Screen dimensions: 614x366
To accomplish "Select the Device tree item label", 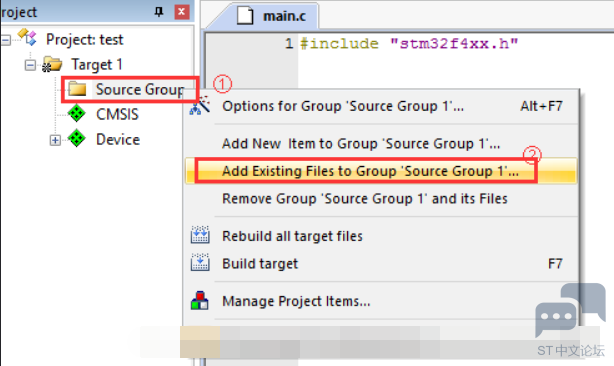I will point(118,139).
